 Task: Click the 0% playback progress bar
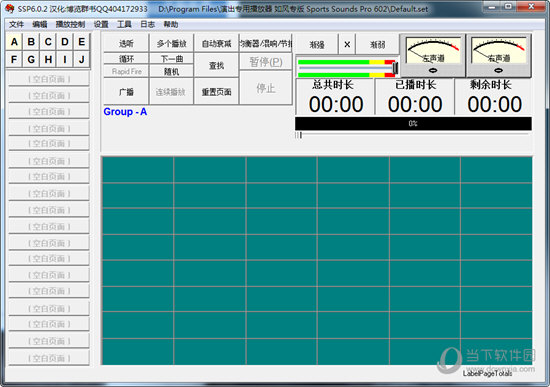(413, 124)
